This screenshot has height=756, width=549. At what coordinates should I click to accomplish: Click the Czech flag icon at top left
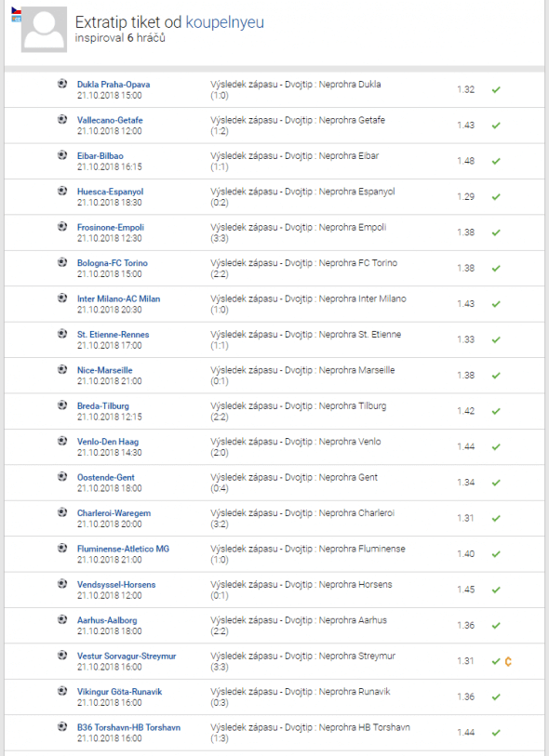17,10
